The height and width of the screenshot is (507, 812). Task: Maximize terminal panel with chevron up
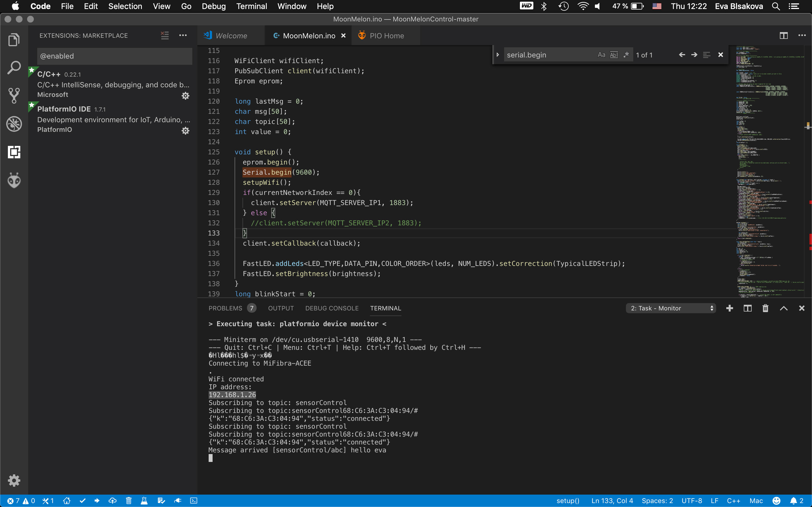pyautogui.click(x=784, y=308)
